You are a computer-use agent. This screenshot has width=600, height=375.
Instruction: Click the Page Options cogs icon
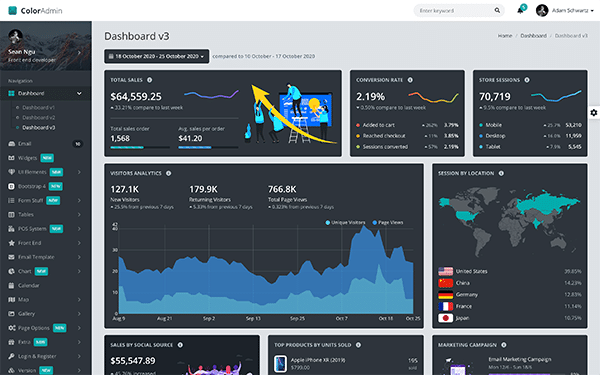point(11,328)
